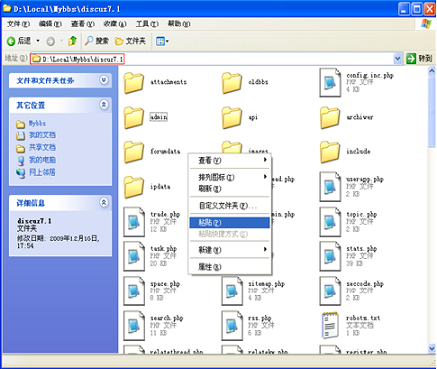
Task: Open the Views icon dropdown in toolbar
Action: [162, 41]
